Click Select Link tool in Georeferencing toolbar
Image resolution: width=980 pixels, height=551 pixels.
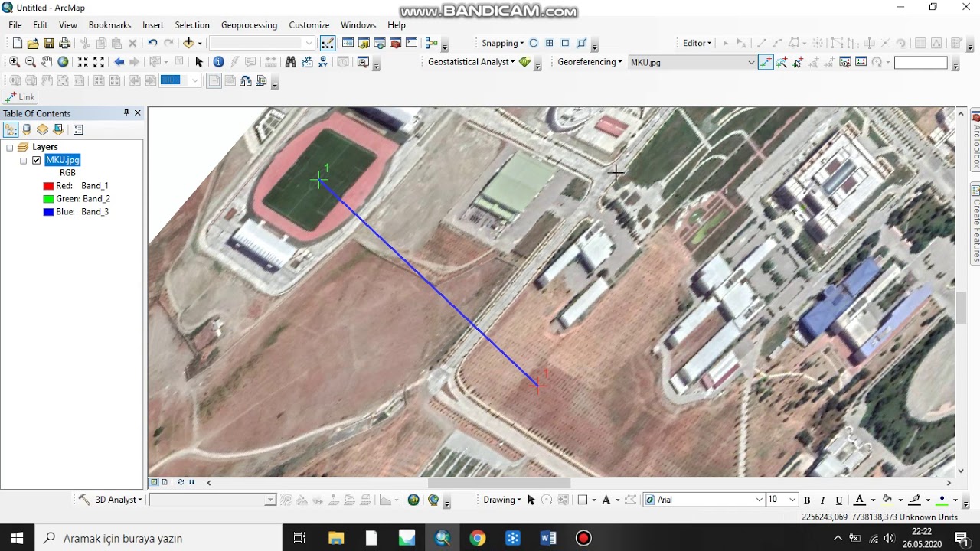(797, 63)
